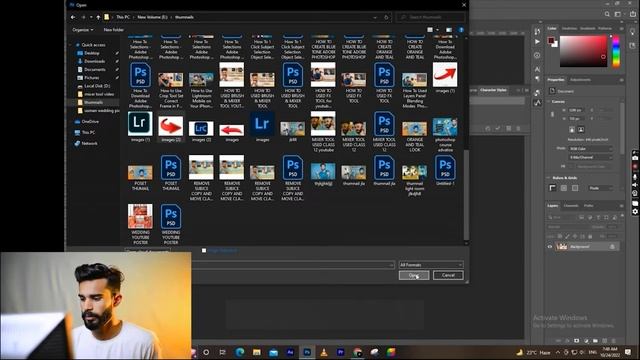Switch to the Swatches tab
Viewport: 640px width, 360px height.
tap(569, 29)
